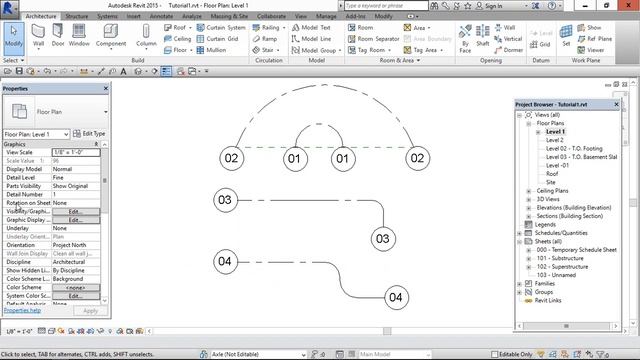The height and width of the screenshot is (360, 640).
Task: Click the Room tool
Action: (x=360, y=27)
